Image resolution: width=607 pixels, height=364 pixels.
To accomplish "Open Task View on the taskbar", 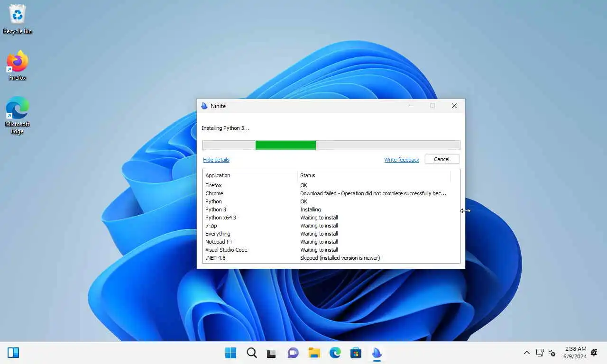I will (x=272, y=353).
